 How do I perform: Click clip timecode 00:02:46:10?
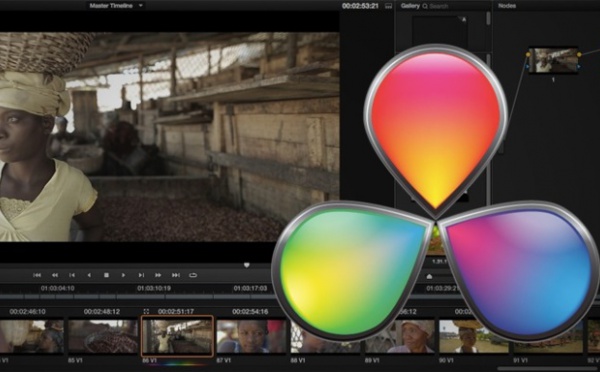28,312
